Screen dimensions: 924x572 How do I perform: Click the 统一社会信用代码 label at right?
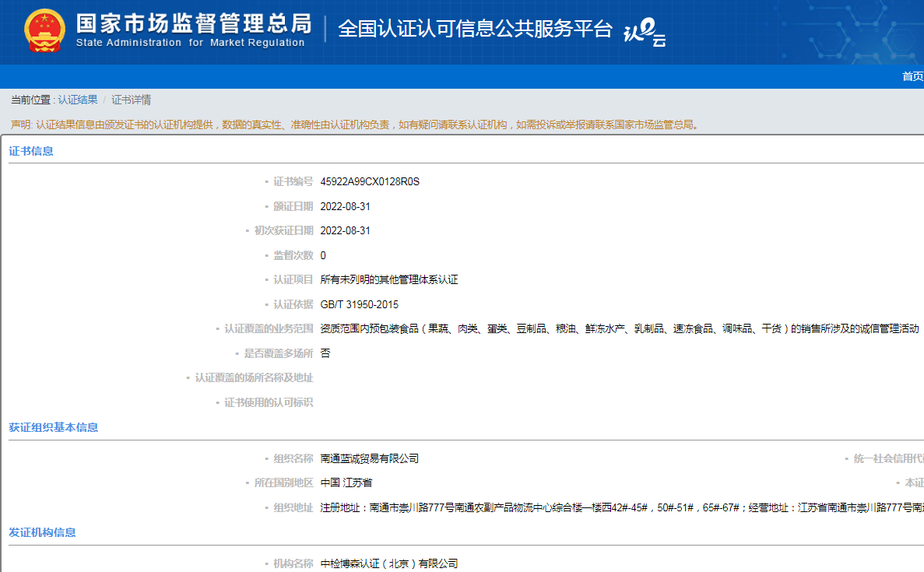pos(888,458)
